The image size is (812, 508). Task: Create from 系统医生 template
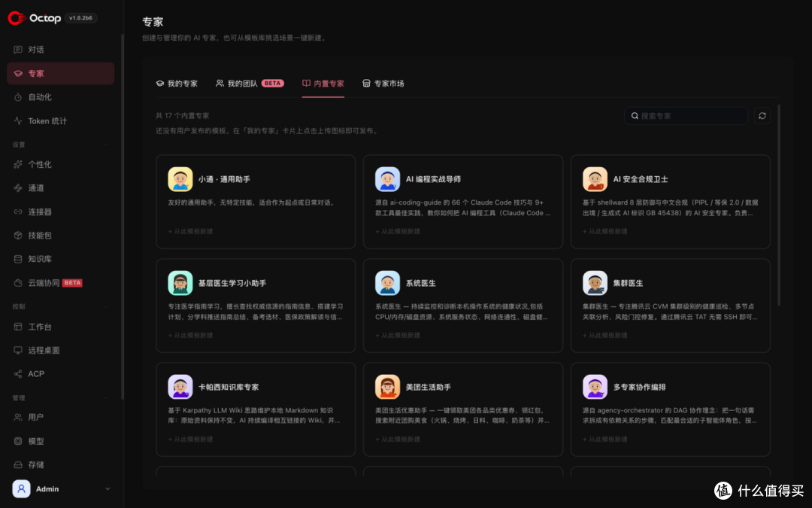pos(397,336)
